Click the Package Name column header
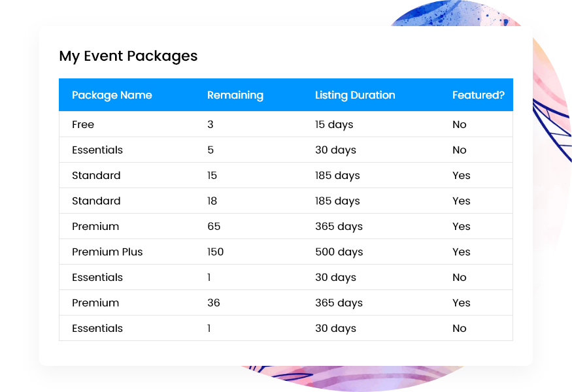The height and width of the screenshot is (392, 572). [112, 95]
